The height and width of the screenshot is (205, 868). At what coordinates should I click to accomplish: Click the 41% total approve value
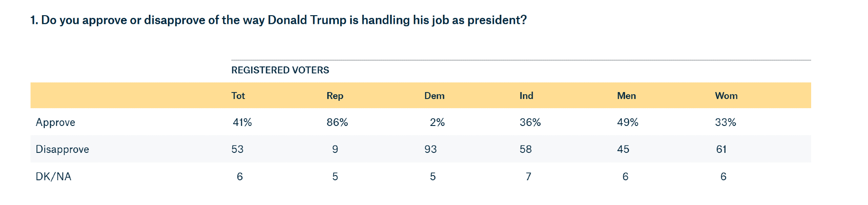242,122
